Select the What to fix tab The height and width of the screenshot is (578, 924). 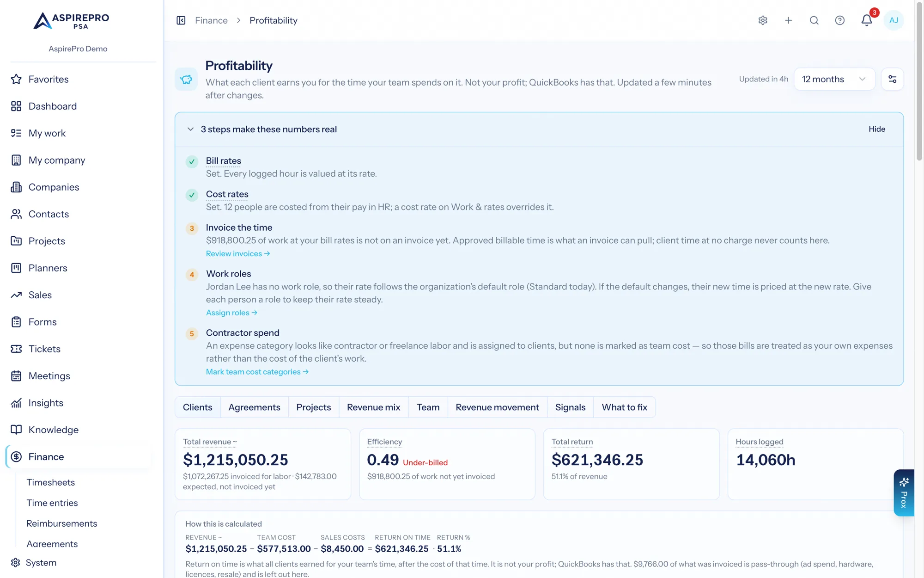click(624, 407)
